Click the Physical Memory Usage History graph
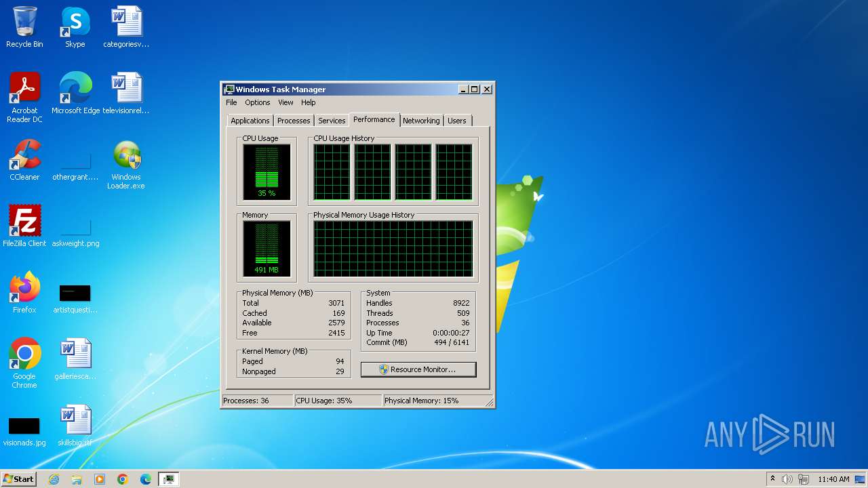 (393, 249)
